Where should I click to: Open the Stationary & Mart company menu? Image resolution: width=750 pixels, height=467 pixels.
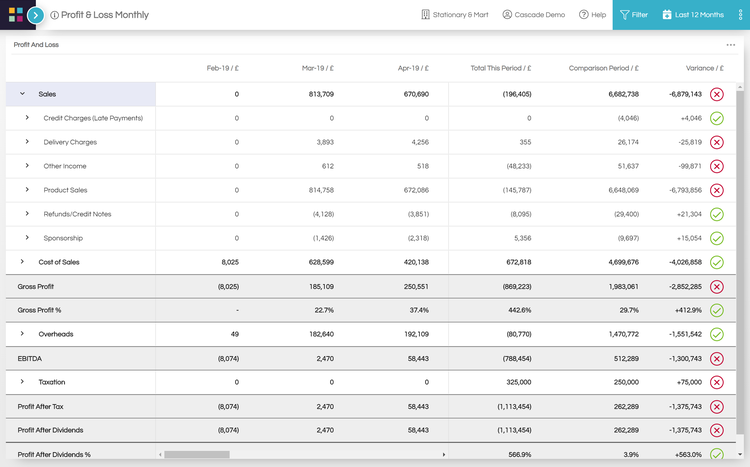pyautogui.click(x=454, y=15)
